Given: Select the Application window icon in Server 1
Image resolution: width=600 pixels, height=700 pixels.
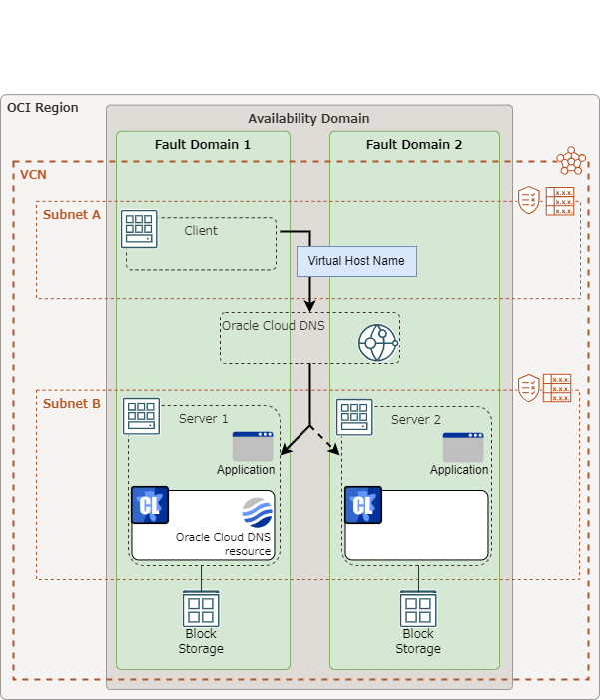Looking at the screenshot, I should point(253,446).
